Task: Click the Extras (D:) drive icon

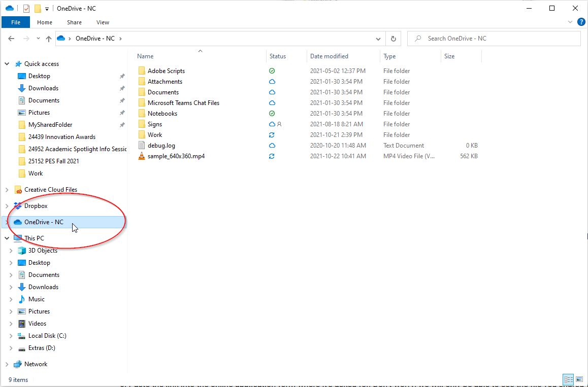Action: (x=22, y=348)
